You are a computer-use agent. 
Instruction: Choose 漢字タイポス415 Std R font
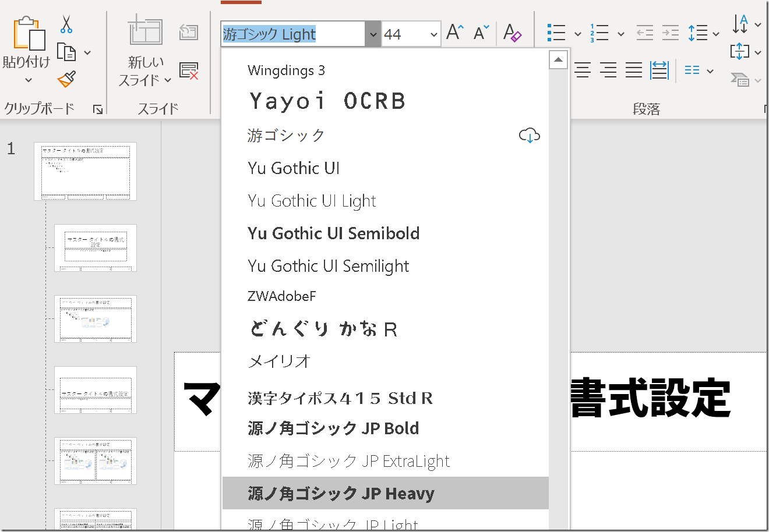click(x=385, y=398)
